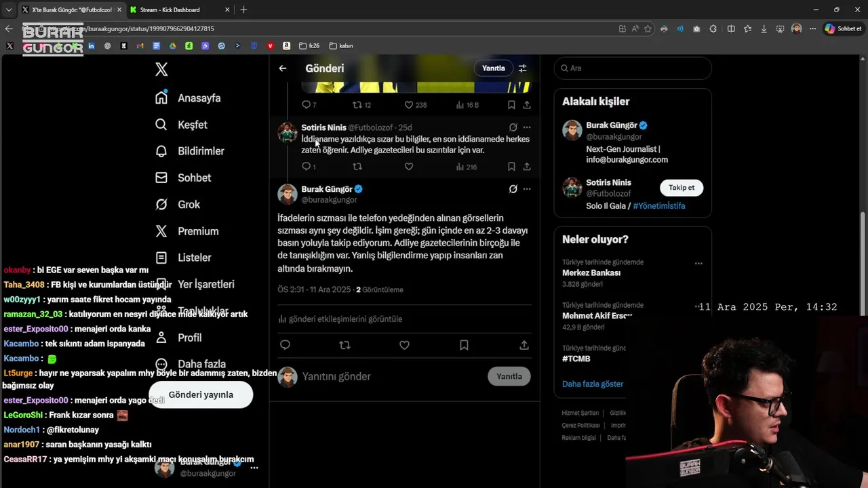Click the Ara search box

click(633, 68)
